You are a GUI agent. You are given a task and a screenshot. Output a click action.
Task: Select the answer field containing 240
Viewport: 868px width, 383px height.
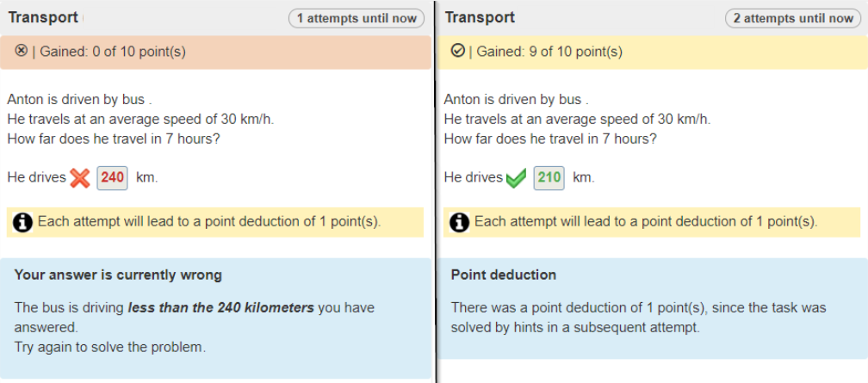[x=113, y=178]
